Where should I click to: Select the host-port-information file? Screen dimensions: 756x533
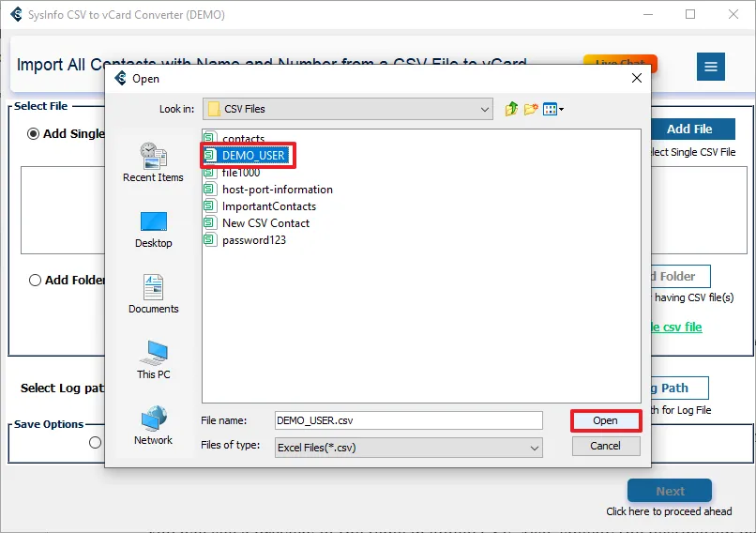click(268, 189)
